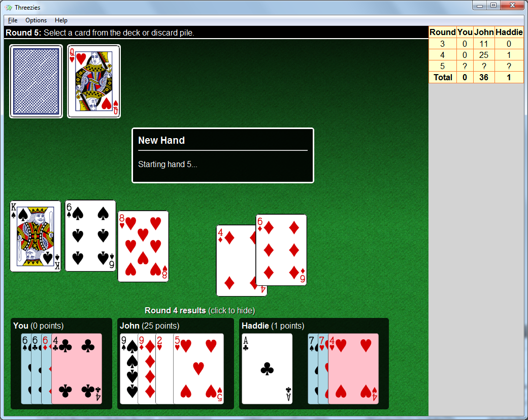Click Haddie's 4 of Hearts result card

[x=353, y=369]
